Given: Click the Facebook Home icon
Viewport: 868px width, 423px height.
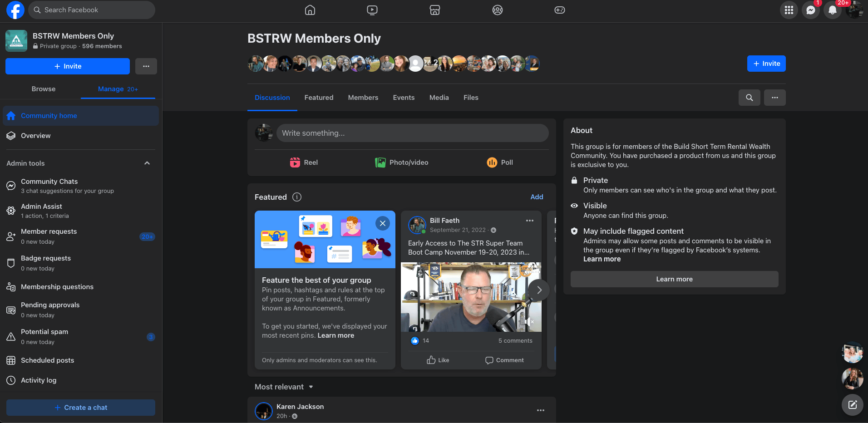Looking at the screenshot, I should [x=310, y=10].
